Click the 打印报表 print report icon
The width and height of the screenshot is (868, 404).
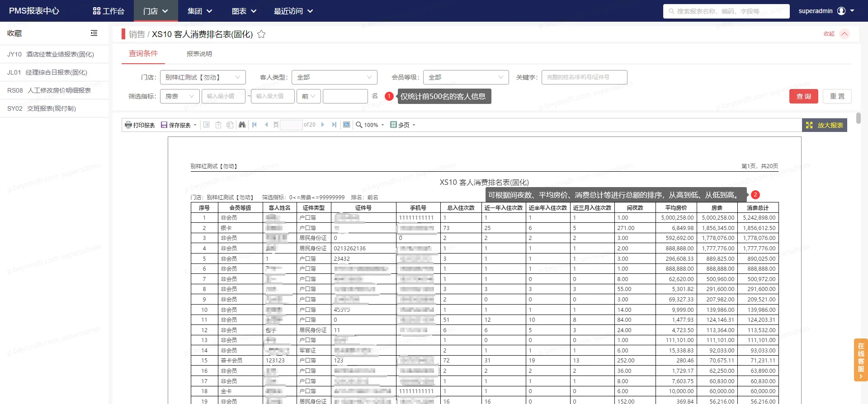point(128,125)
